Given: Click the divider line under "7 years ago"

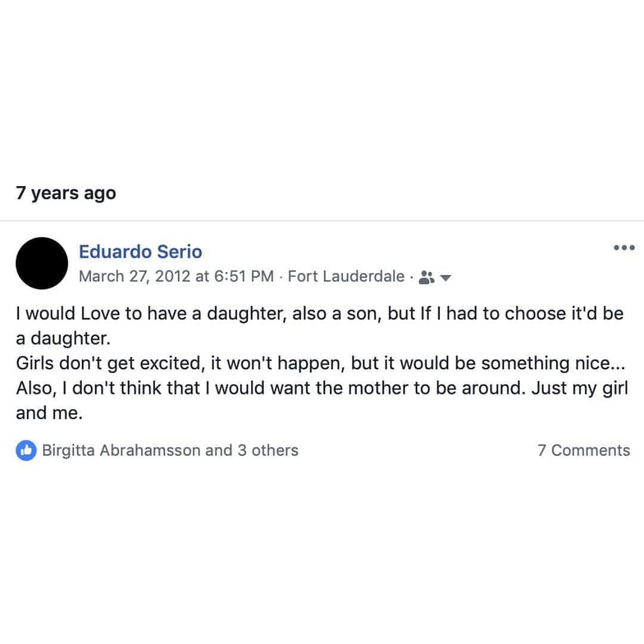Looking at the screenshot, I should [322, 221].
